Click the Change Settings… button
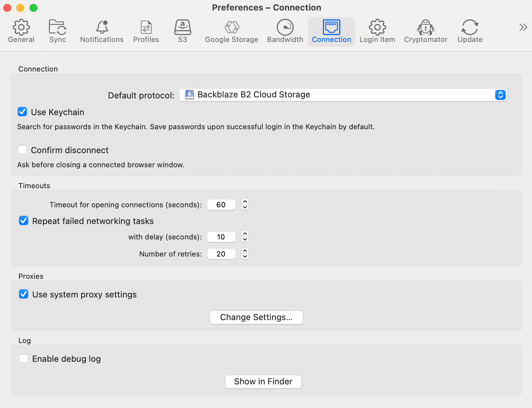The height and width of the screenshot is (408, 532). [x=256, y=317]
